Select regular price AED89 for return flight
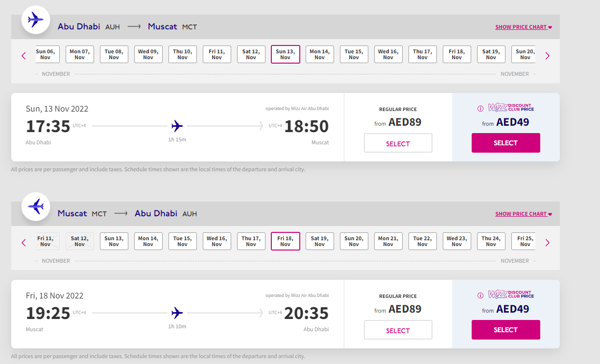 coord(398,330)
